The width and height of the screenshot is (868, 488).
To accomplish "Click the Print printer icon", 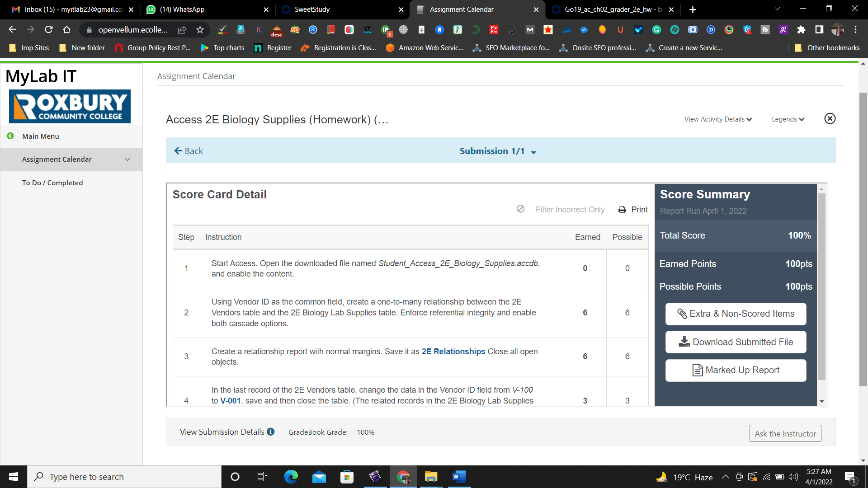I will click(622, 210).
